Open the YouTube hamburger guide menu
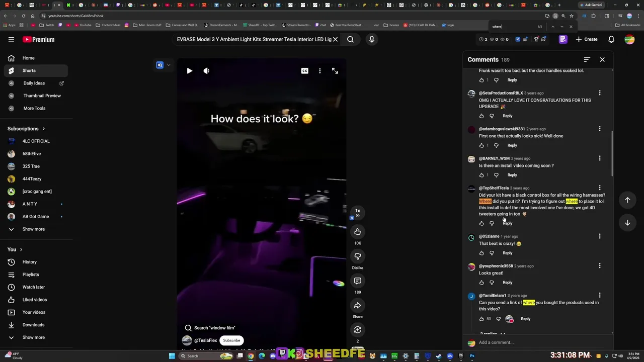644x362 pixels. click(11, 39)
